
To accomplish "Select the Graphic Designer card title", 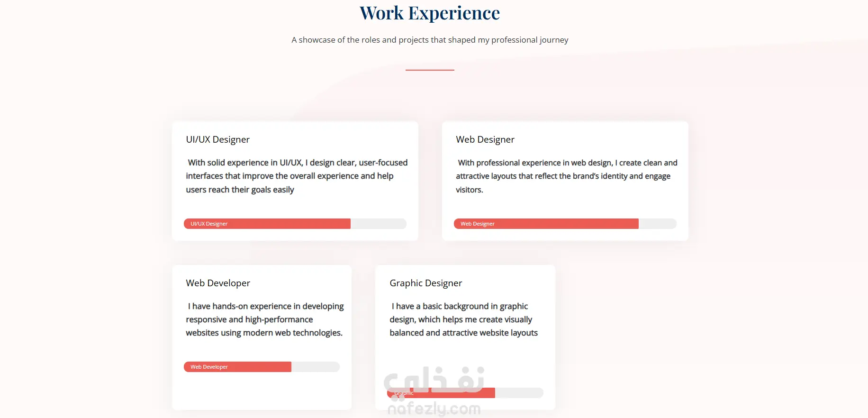I will point(425,283).
